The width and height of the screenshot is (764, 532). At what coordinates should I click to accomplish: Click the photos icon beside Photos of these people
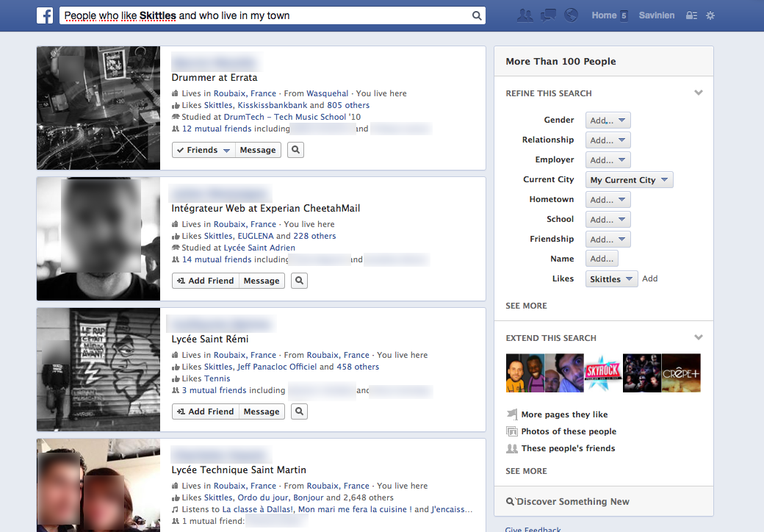[x=511, y=431]
